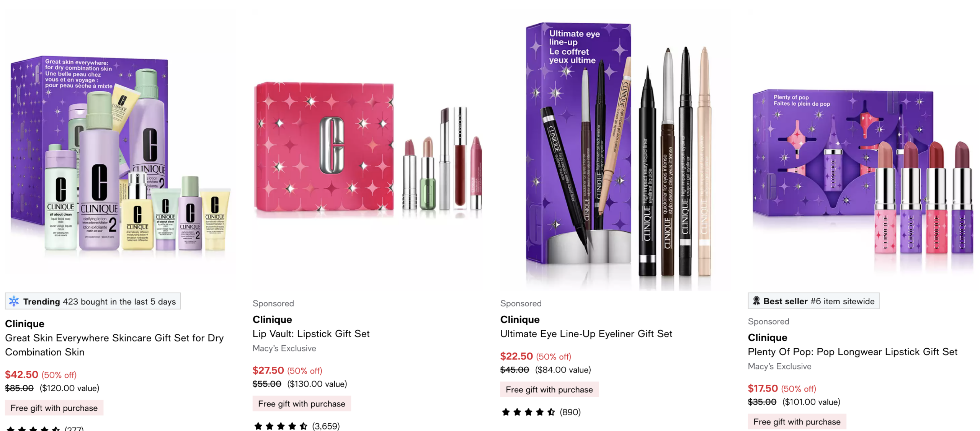Image resolution: width=980 pixels, height=431 pixels.
Task: Click the Trending snowflake icon
Action: click(14, 301)
